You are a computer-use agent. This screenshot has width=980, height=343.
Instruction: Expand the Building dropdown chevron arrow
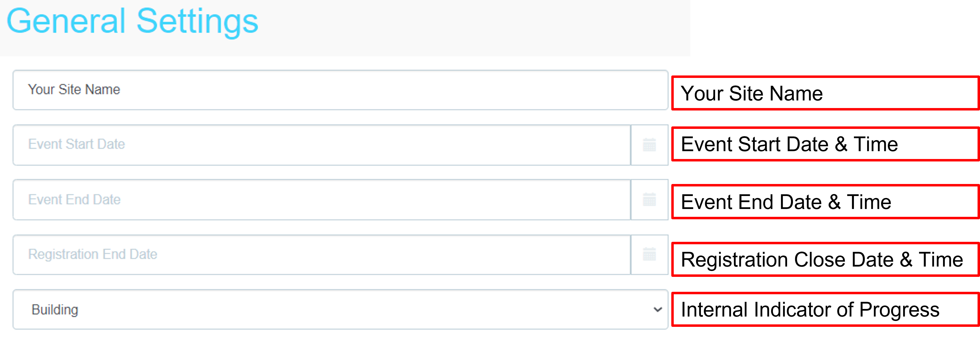(657, 309)
